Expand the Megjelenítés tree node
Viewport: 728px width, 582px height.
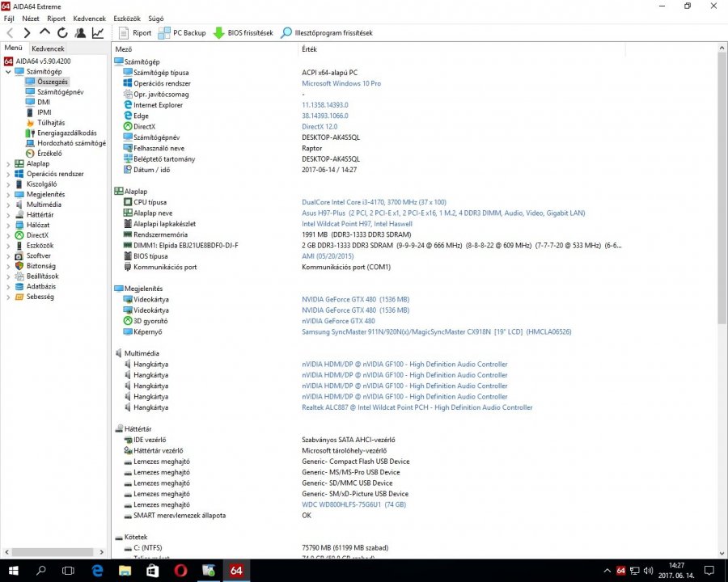pyautogui.click(x=8, y=195)
